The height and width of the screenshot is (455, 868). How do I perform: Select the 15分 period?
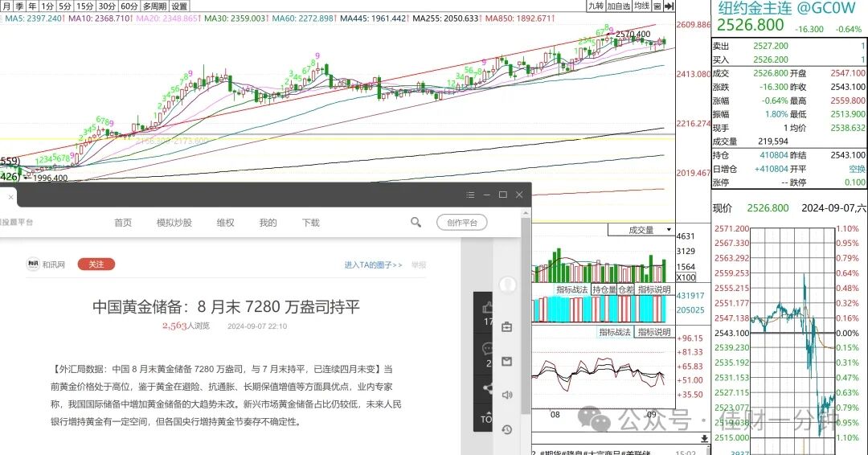[85, 6]
